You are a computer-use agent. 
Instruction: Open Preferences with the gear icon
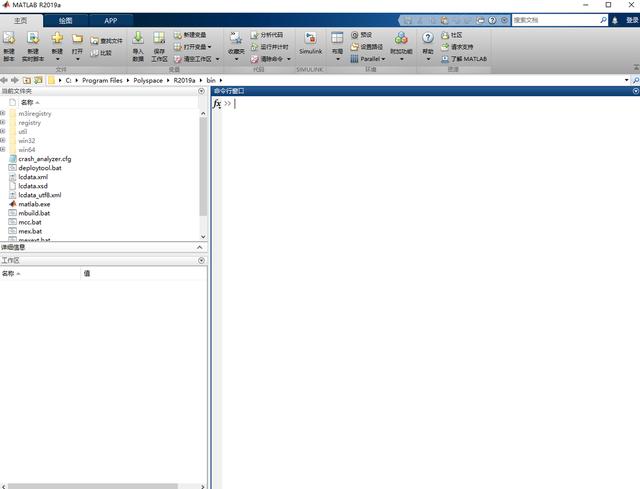(x=354, y=35)
